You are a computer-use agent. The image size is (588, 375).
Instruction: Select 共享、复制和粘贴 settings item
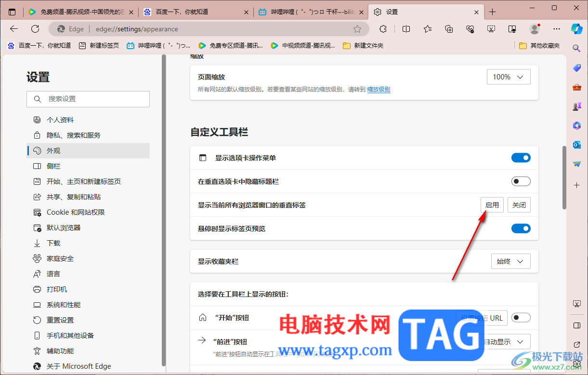coord(88,197)
